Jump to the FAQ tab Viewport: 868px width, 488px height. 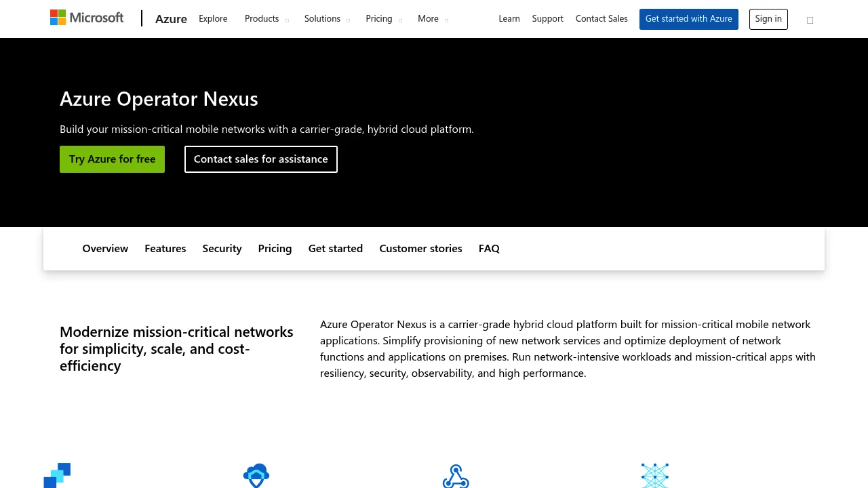click(x=489, y=249)
